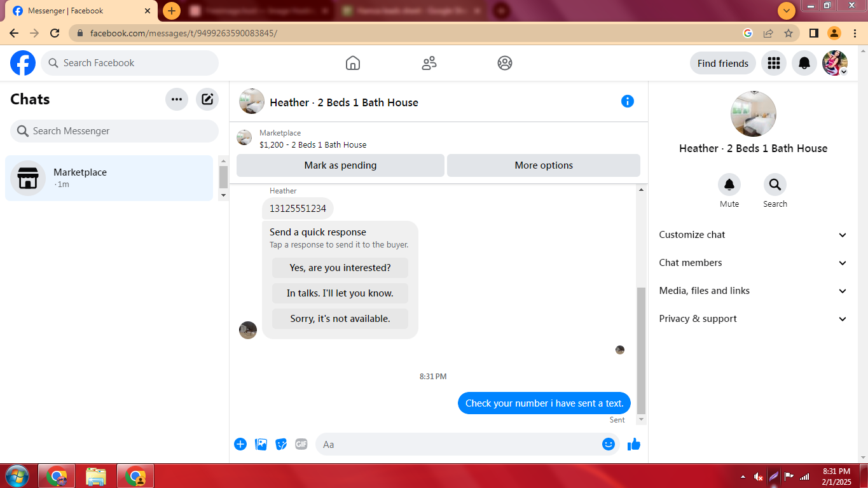Click taskbar clock 8:31 PM

click(x=836, y=476)
